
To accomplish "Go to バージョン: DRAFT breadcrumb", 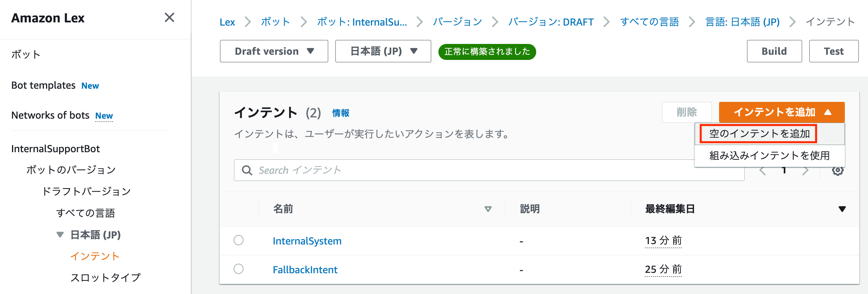I will pyautogui.click(x=551, y=22).
